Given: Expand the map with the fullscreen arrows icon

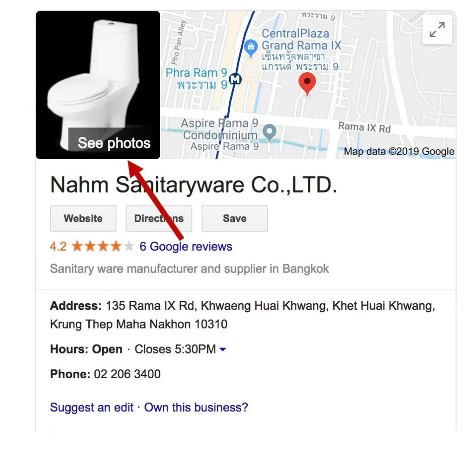Looking at the screenshot, I should click(x=437, y=30).
